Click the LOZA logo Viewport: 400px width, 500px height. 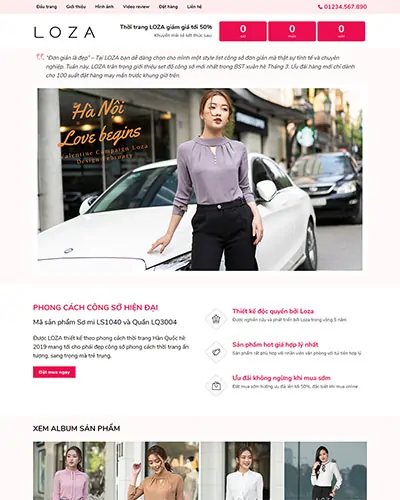(65, 32)
